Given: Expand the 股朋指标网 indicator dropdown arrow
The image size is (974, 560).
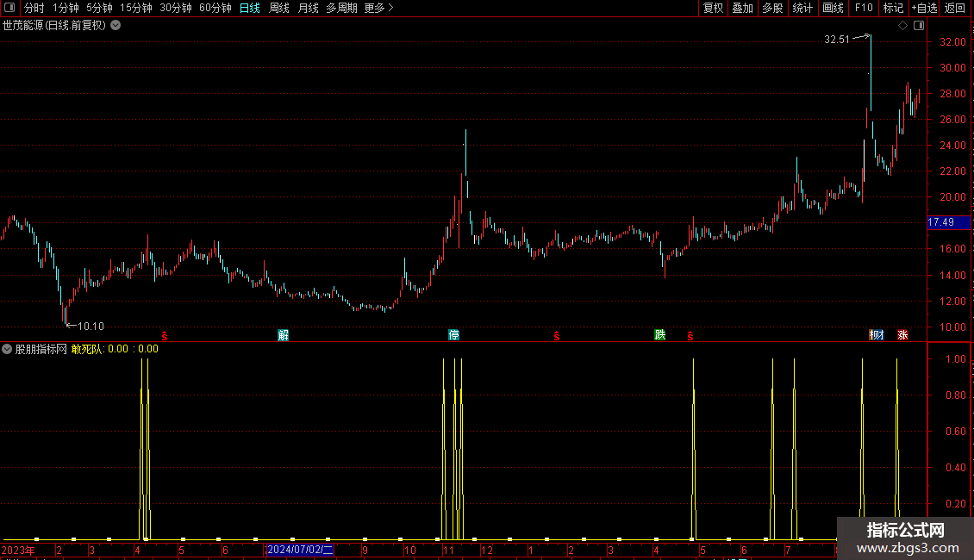Looking at the screenshot, I should pos(7,350).
